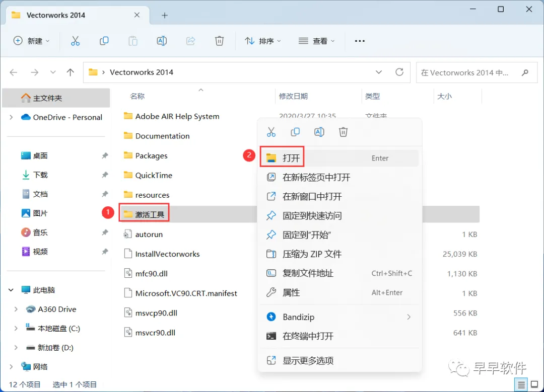Image resolution: width=544 pixels, height=392 pixels.
Task: Click the Copy icon in the toolbar
Action: (x=104, y=41)
